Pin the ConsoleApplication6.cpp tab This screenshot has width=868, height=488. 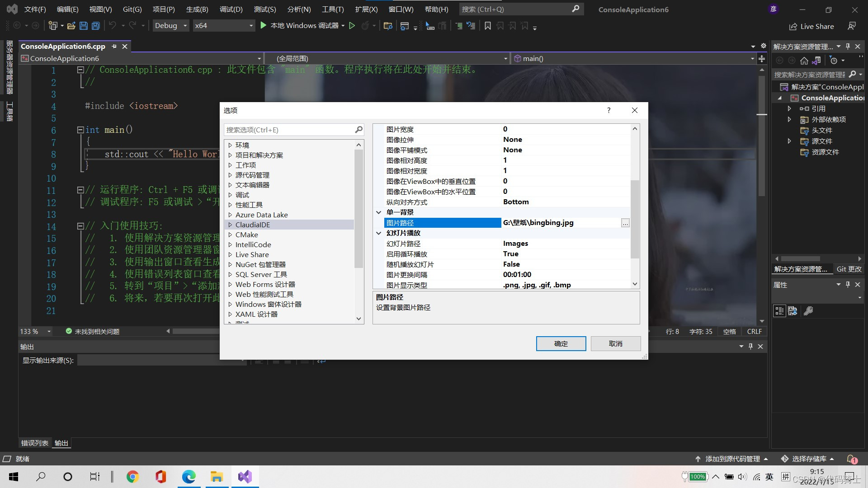[114, 46]
